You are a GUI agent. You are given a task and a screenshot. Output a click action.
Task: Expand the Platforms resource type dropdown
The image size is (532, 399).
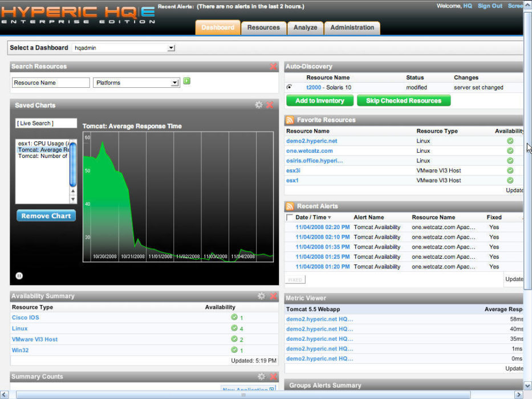click(175, 83)
